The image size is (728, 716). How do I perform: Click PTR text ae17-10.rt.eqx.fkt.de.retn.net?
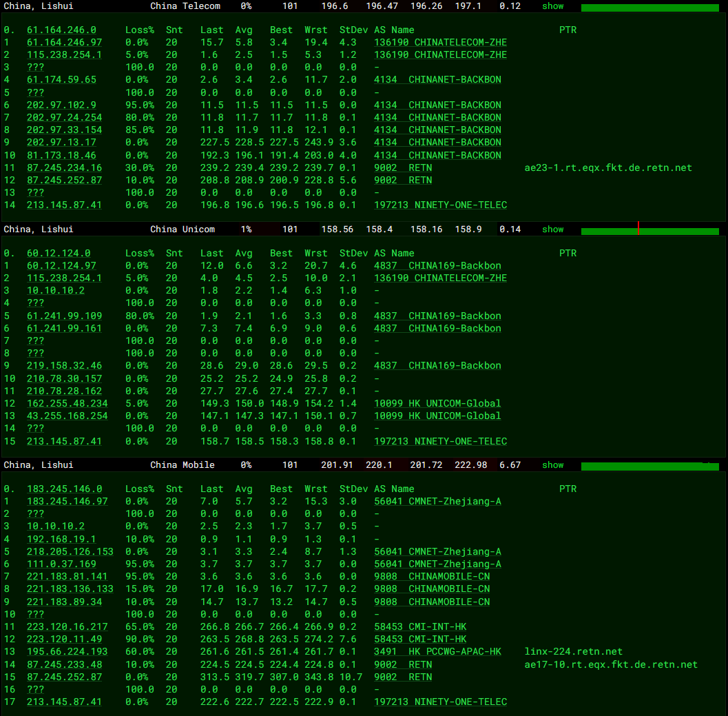coord(611,664)
